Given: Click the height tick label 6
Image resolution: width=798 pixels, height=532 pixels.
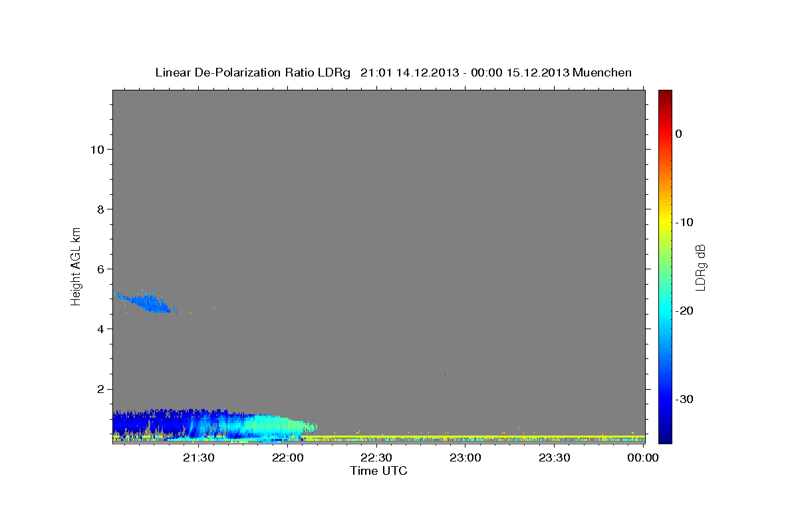Looking at the screenshot, I should (x=100, y=269).
